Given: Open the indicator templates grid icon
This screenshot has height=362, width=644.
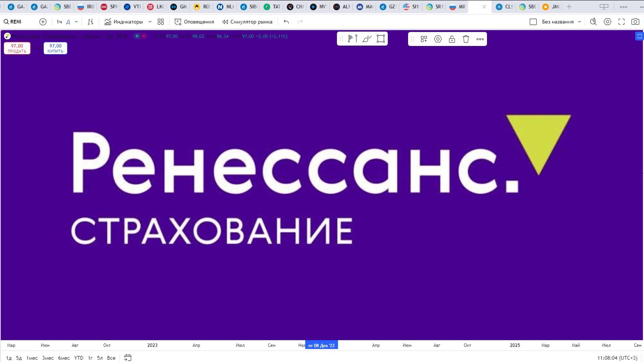Looking at the screenshot, I should (161, 22).
